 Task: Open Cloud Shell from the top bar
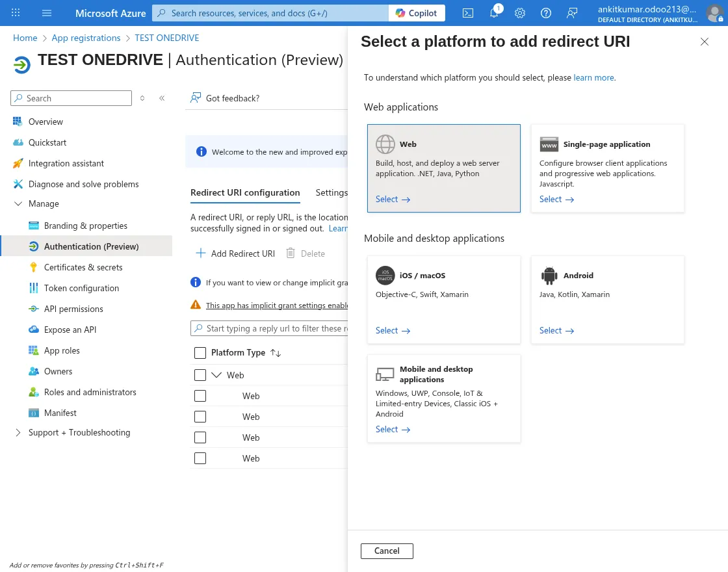[x=468, y=13]
